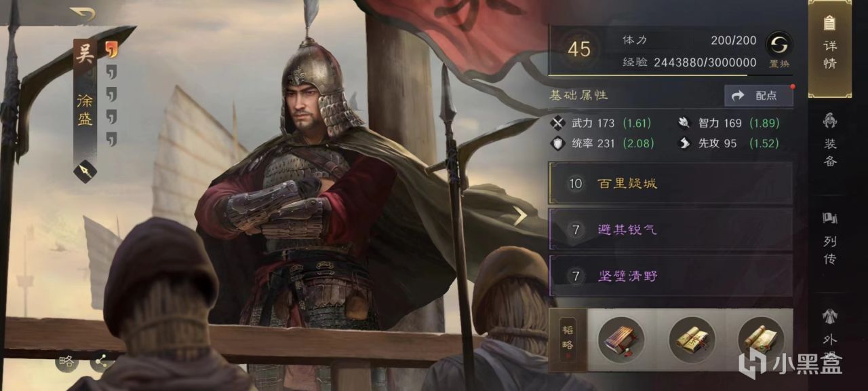Screen dimensions: 868x391
Task: Tap the 武力 crossed swords icon
Action: [x=559, y=123]
